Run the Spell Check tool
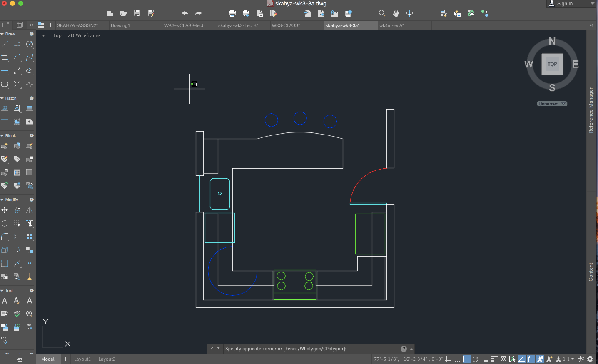The height and width of the screenshot is (364, 598). (17, 314)
